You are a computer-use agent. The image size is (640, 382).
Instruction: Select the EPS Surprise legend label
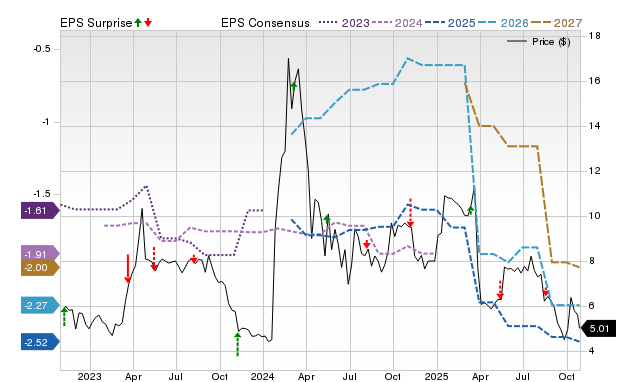96,23
